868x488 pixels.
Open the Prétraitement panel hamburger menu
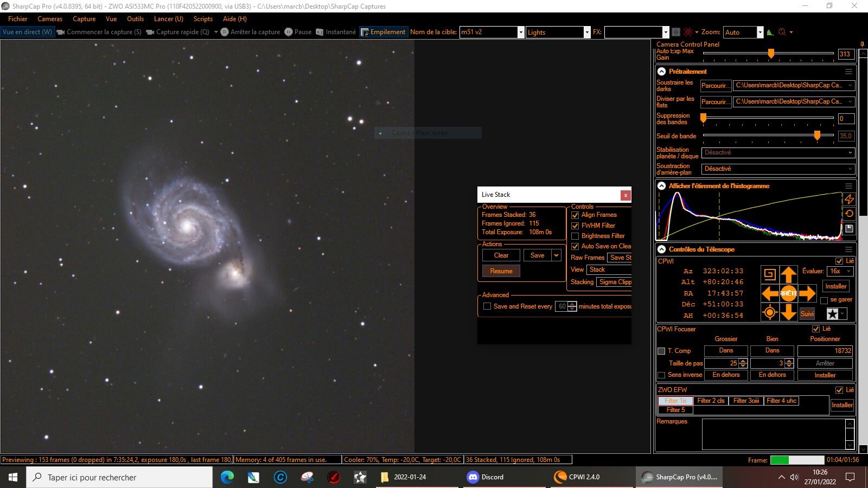tap(848, 72)
